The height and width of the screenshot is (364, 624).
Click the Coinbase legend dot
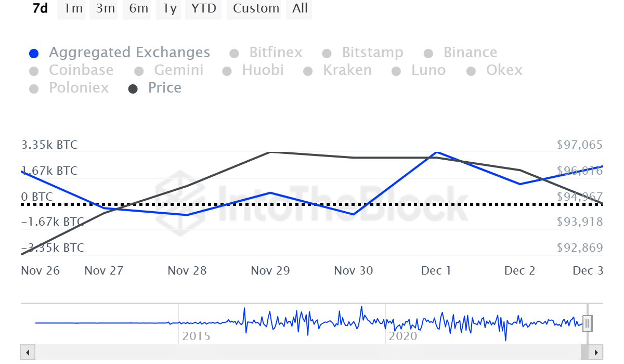point(34,71)
